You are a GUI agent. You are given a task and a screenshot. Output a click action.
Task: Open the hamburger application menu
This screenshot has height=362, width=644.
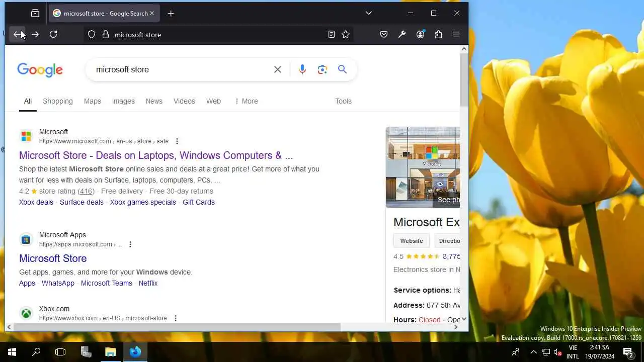click(x=456, y=35)
